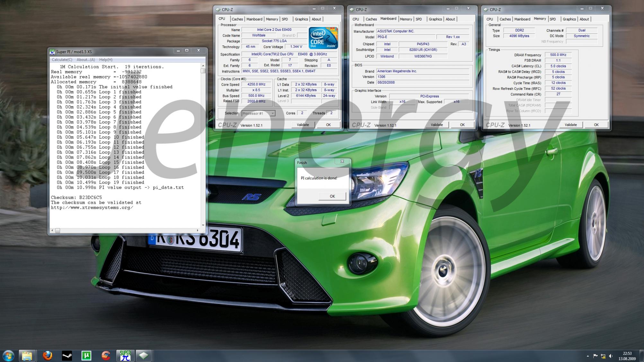This screenshot has height=362, width=644.
Task: Open the SPD tab in the Mainboard CPU-Z window
Action: 419,19
